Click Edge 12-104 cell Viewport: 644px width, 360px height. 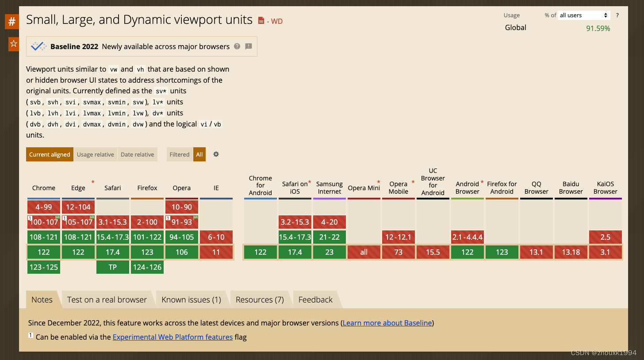[x=78, y=207]
